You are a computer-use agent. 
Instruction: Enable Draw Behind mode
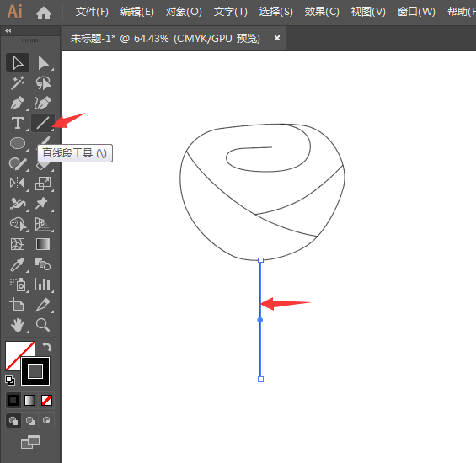[29, 421]
